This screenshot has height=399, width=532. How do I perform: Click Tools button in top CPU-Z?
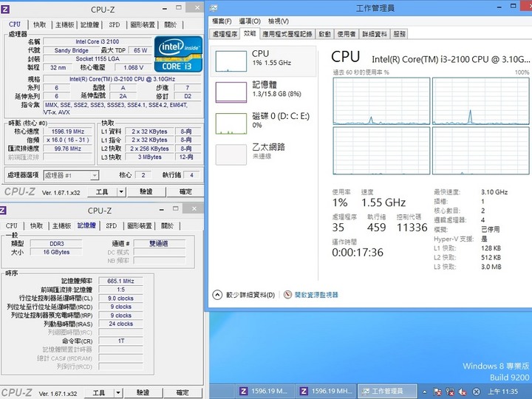coord(102,192)
